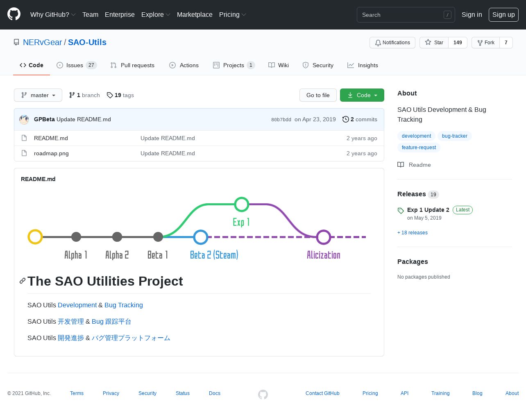Open commit hash 80b7bdd
Image resolution: width=526 pixels, height=420 pixels.
281,120
